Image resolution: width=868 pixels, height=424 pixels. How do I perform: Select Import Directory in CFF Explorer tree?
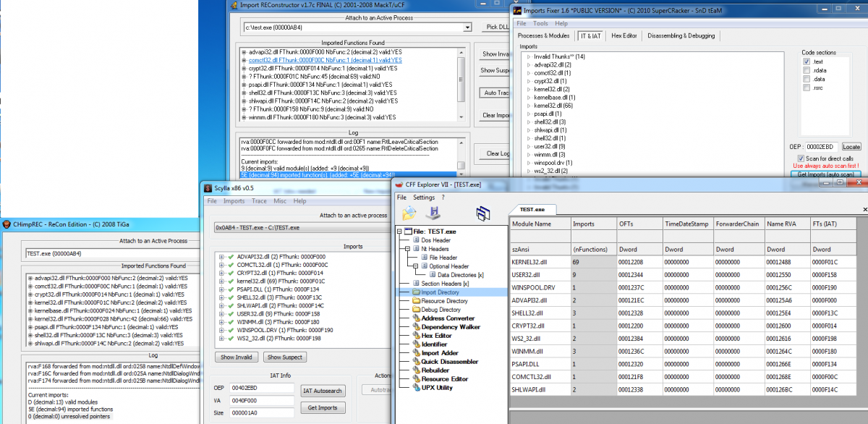441,292
